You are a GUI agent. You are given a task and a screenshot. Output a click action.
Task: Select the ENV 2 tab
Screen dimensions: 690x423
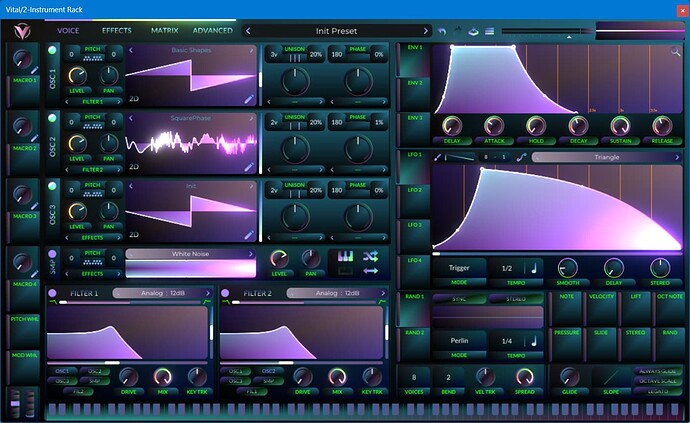point(414,94)
